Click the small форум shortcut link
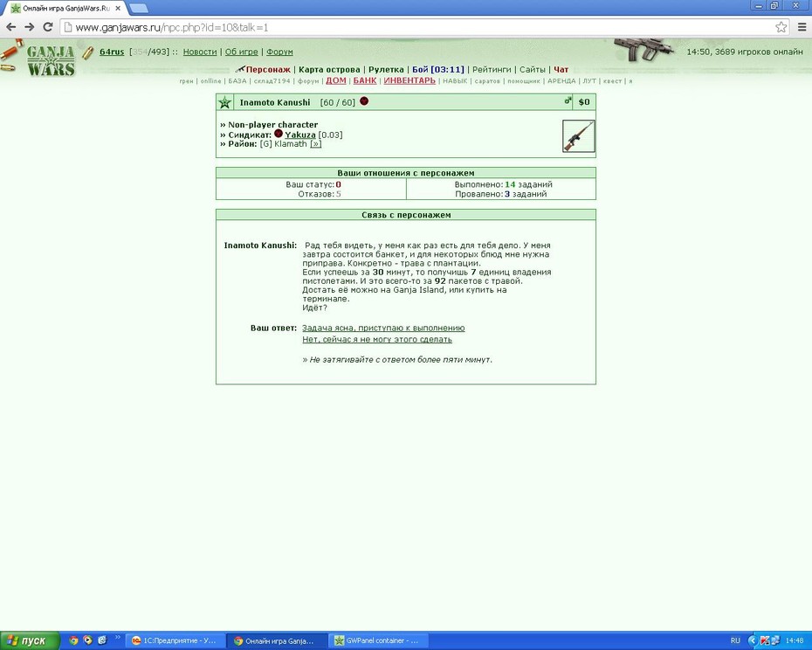Viewport: 812px width, 650px height. [308, 81]
